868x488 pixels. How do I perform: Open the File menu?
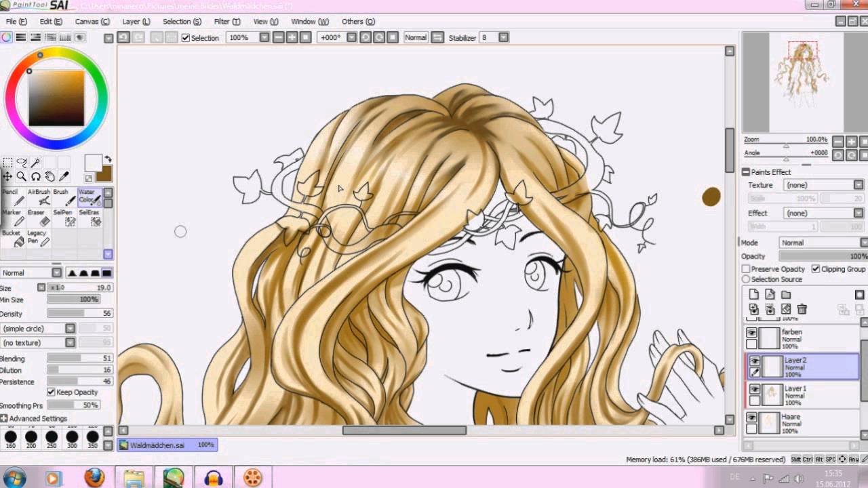coord(15,22)
